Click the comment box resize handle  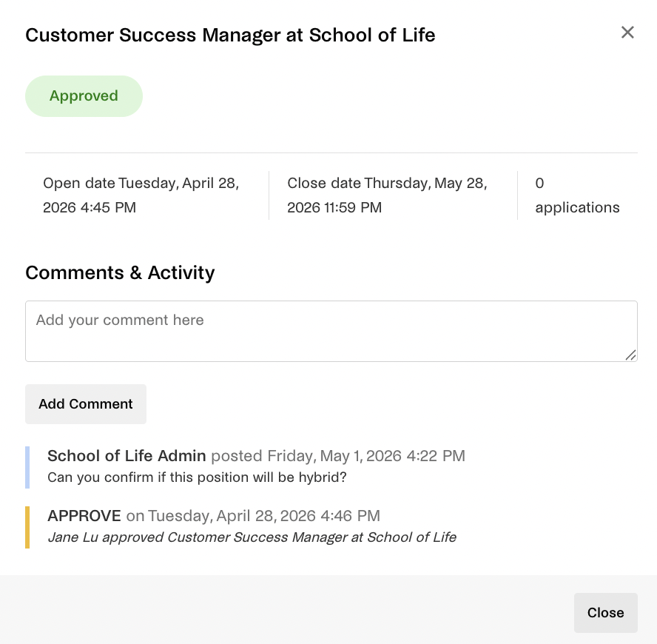coord(630,355)
